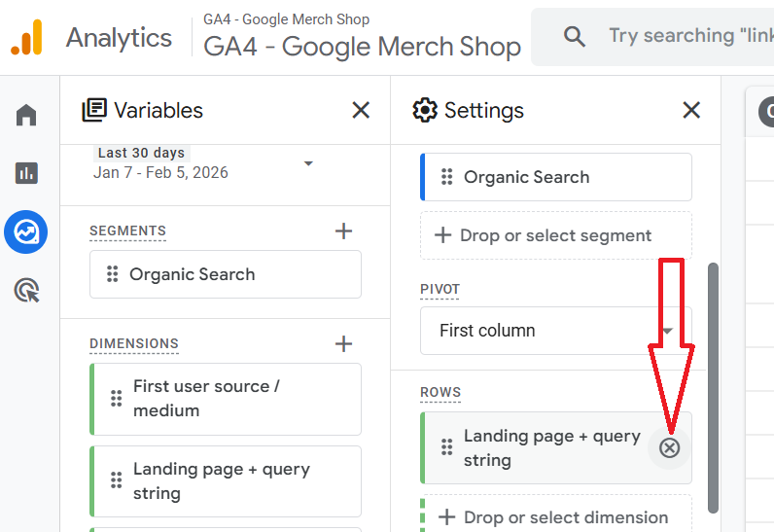The height and width of the screenshot is (532, 774).
Task: Open the Home icon in left sidebar
Action: (x=26, y=117)
